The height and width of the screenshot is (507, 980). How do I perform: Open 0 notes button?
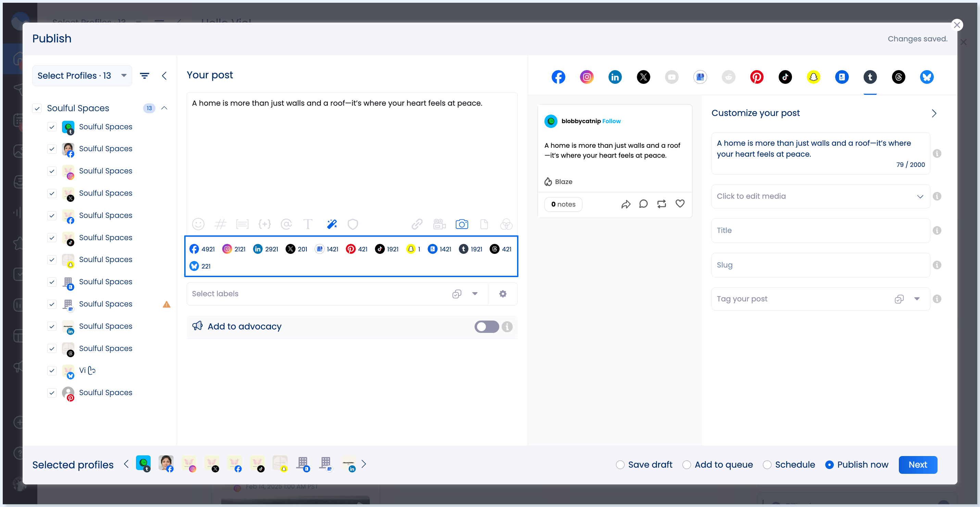click(x=563, y=204)
